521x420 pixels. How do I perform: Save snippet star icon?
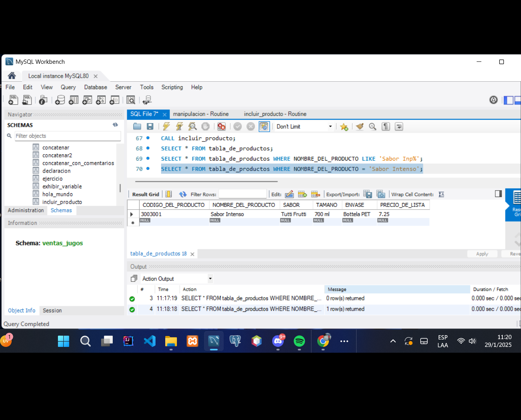(344, 127)
